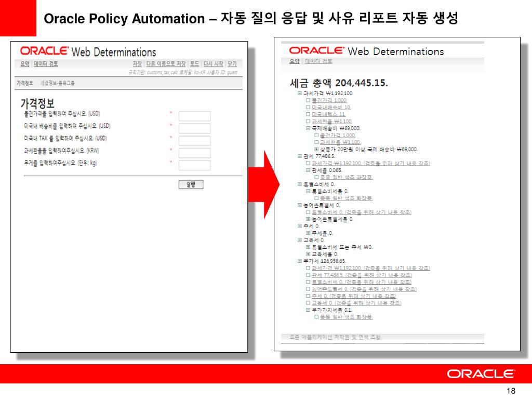Collapse the 부가세 126,958.65 node
This screenshot has height=399, width=532.
pos(300,261)
